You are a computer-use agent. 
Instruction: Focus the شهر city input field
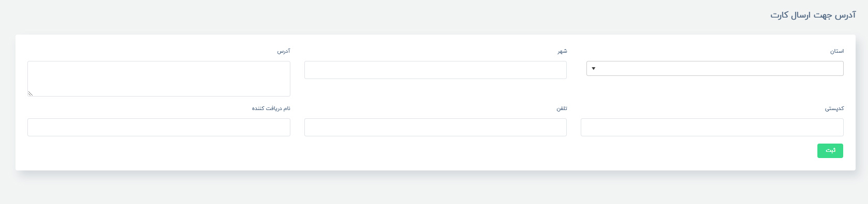[x=436, y=70]
